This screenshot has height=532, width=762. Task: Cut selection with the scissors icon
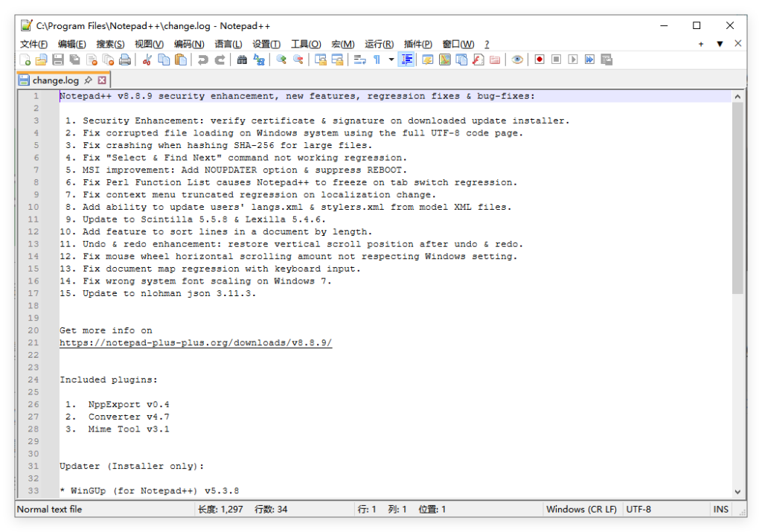[147, 60]
